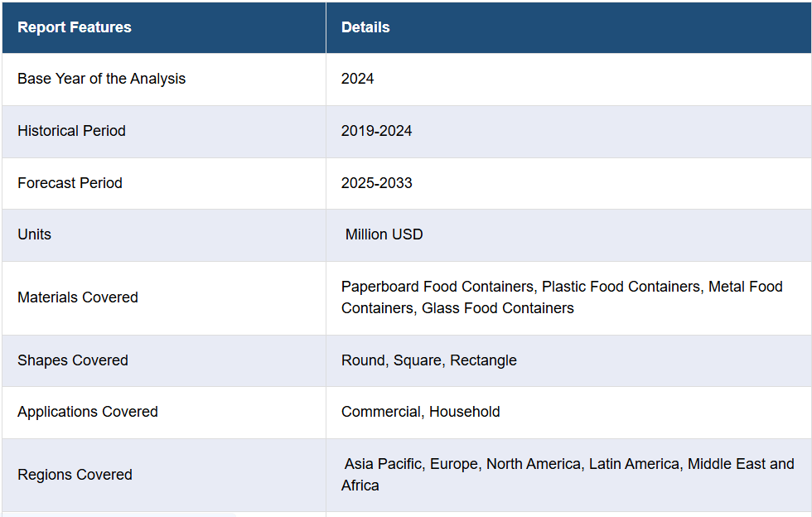Click the Round, Square, Rectangle value

(x=428, y=360)
